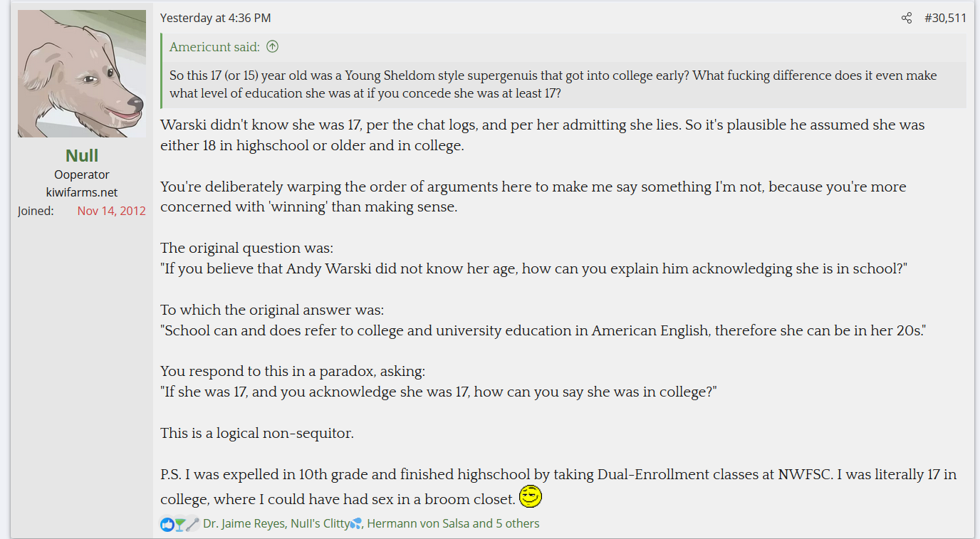980x539 pixels.
Task: Click the yellow smirking smiley emoji
Action: pyautogui.click(x=531, y=496)
